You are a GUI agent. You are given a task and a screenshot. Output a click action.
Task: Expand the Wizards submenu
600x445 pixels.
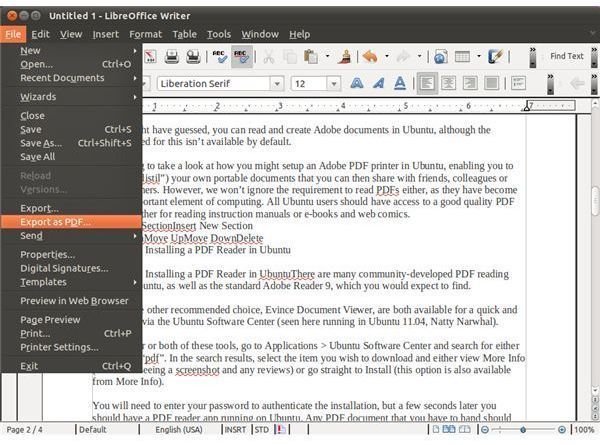coord(71,97)
